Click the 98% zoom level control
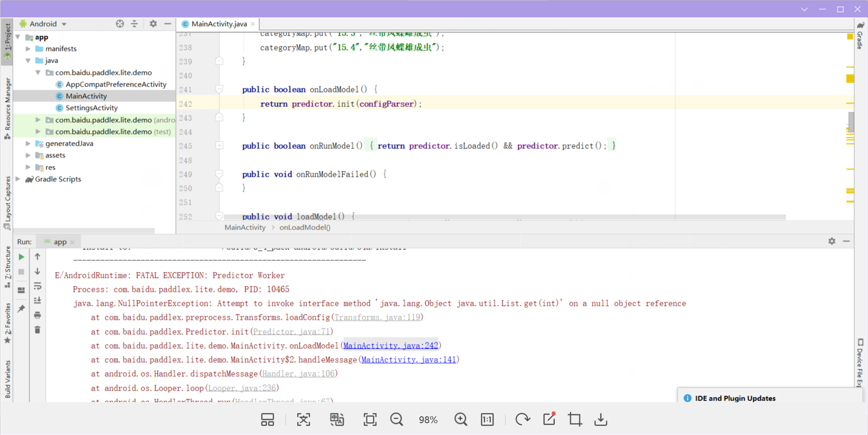The height and width of the screenshot is (435, 868). click(428, 419)
